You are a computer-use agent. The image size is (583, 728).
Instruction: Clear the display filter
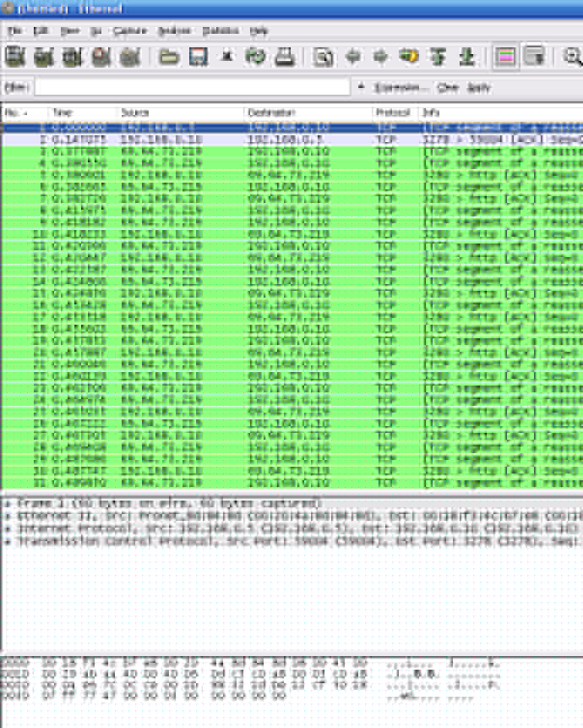pos(448,87)
